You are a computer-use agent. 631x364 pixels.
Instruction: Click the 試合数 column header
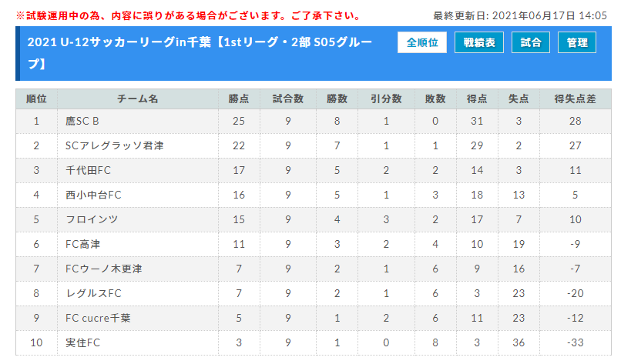click(287, 99)
